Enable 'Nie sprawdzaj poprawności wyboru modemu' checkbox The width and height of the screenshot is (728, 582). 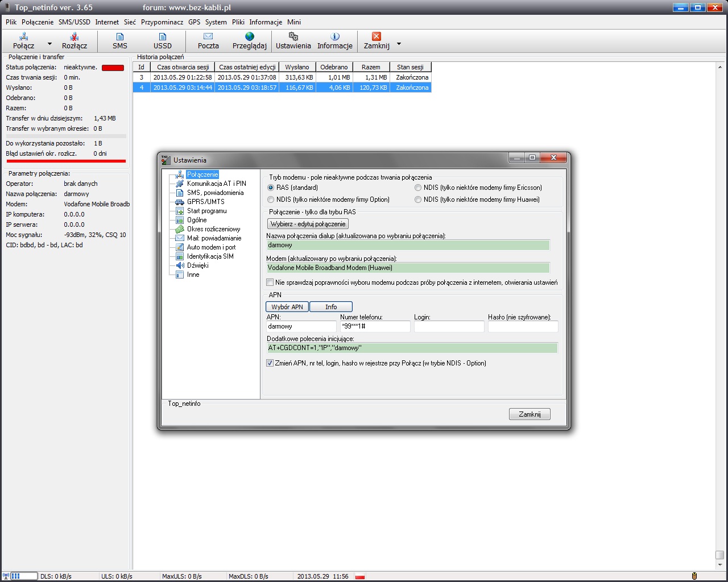pos(270,282)
